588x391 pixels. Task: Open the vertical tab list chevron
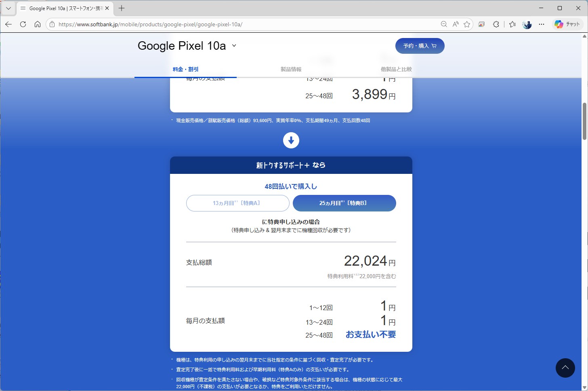[x=8, y=8]
